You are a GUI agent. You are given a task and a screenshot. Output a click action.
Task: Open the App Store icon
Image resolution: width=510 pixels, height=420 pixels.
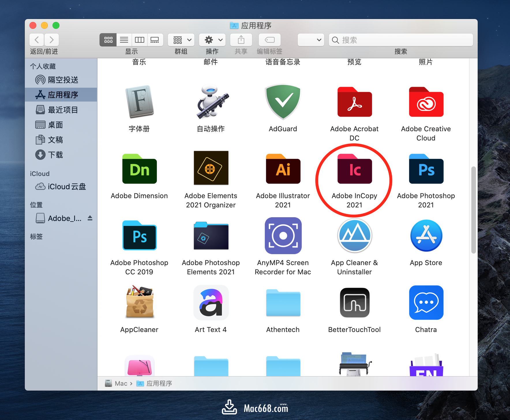point(426,236)
